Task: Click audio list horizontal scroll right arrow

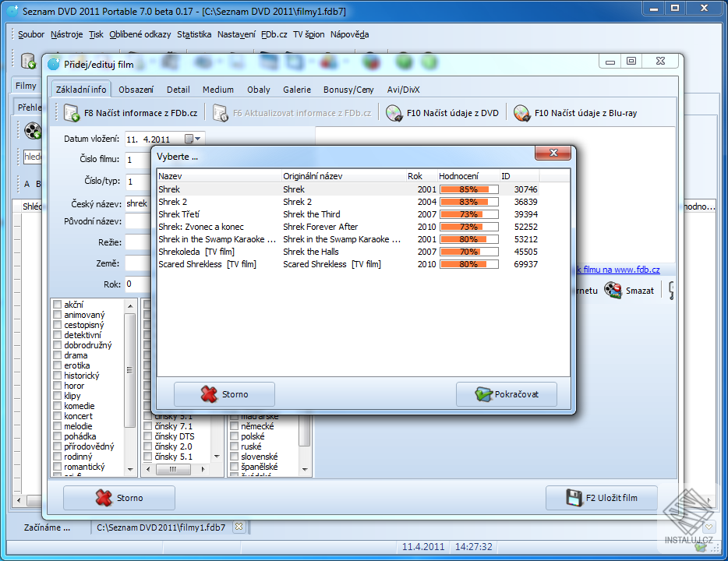Action: click(203, 469)
